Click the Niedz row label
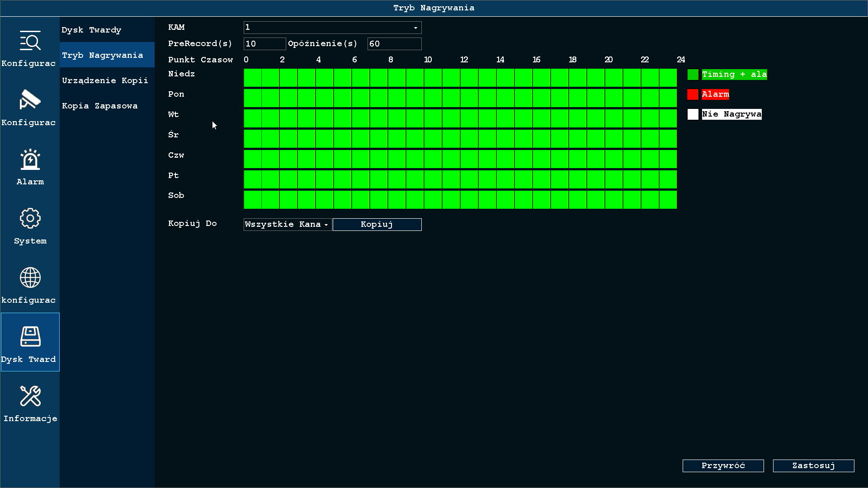This screenshot has width=868, height=488. 181,74
